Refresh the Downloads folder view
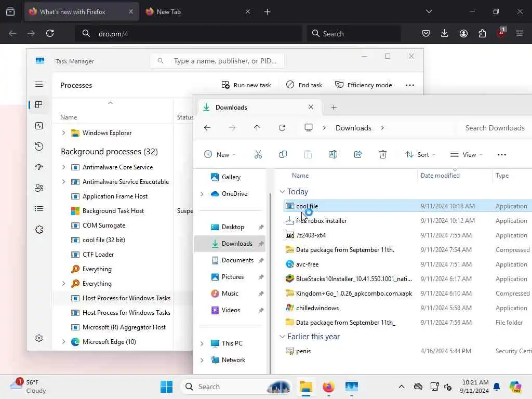 point(282,128)
